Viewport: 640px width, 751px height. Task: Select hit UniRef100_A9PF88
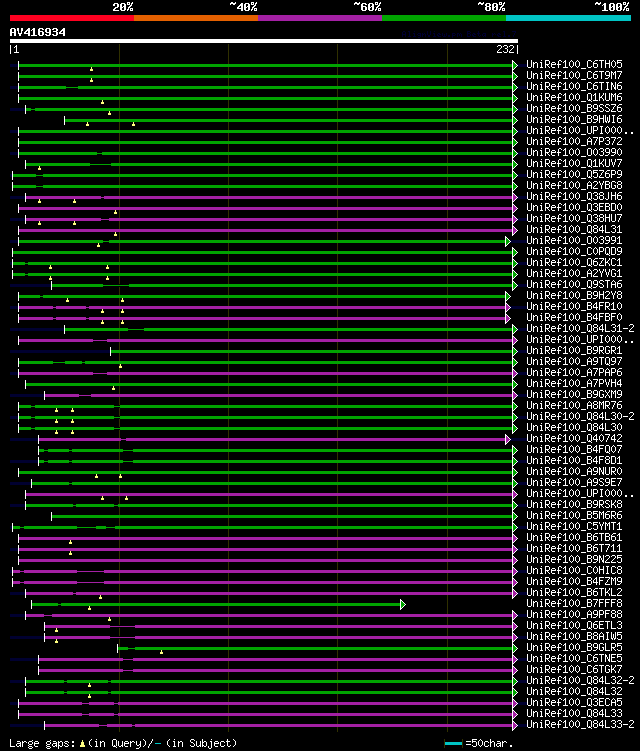click(x=574, y=615)
